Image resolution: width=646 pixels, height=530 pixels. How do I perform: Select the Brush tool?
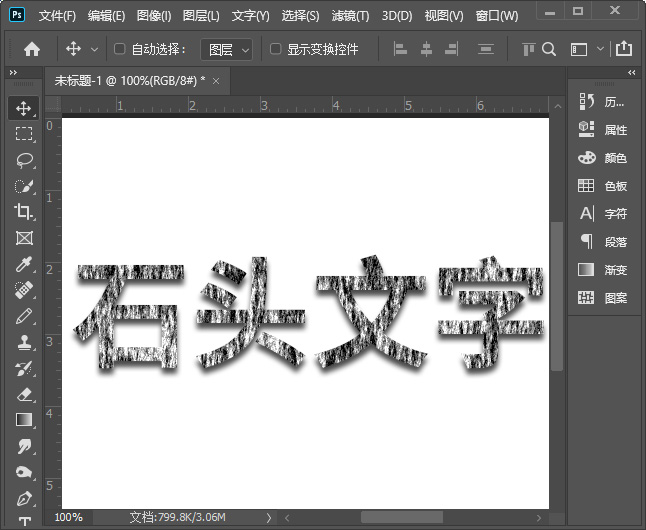(23, 316)
